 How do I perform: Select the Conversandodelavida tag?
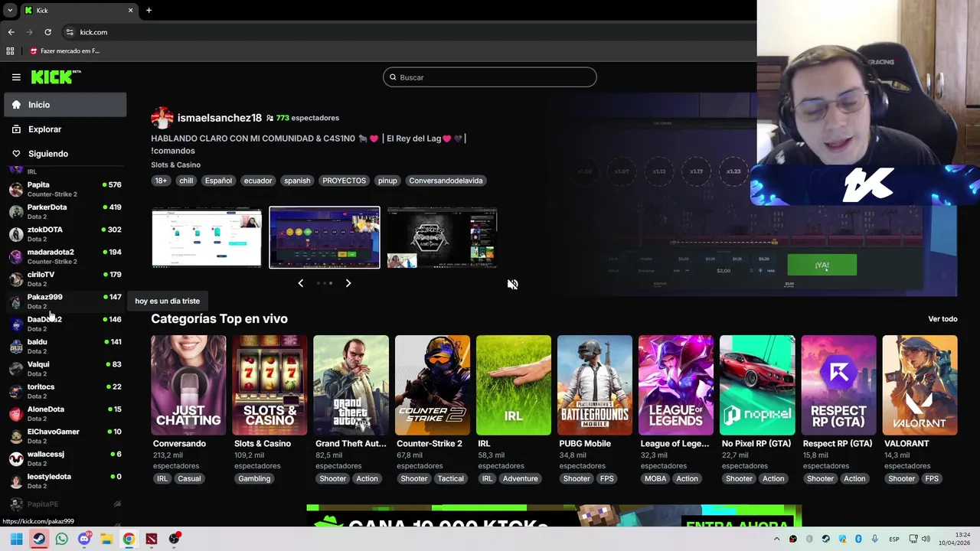coord(446,181)
